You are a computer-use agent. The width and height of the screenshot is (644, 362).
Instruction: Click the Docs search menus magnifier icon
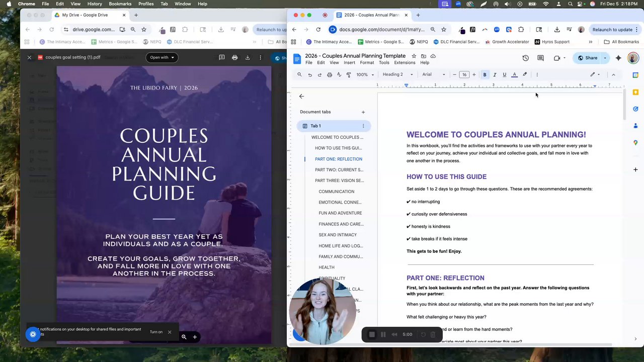[x=299, y=74]
